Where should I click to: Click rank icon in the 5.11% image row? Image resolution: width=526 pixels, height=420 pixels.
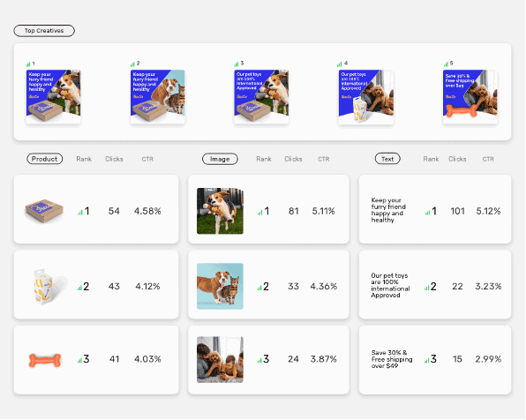click(x=260, y=213)
